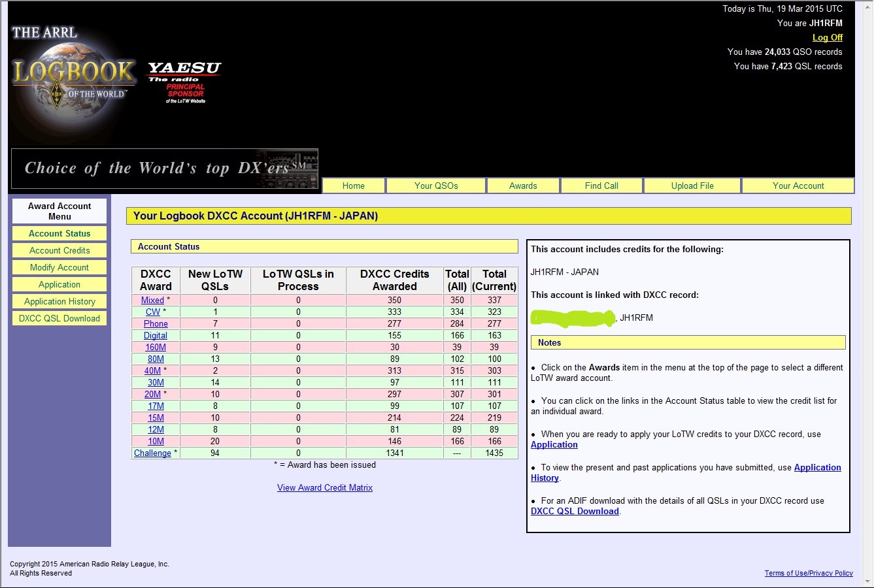Open the Mixed award credit list
The image size is (874, 588).
pos(152,300)
